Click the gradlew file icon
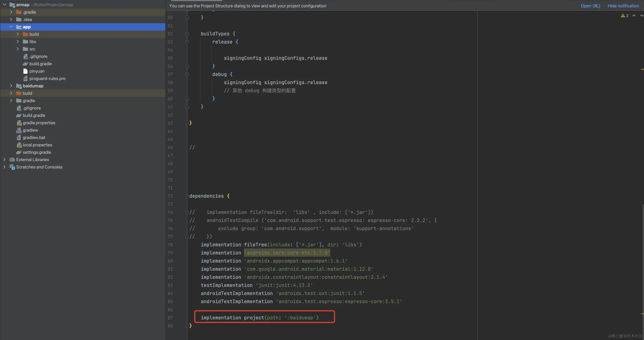The height and width of the screenshot is (340, 644). (x=19, y=130)
